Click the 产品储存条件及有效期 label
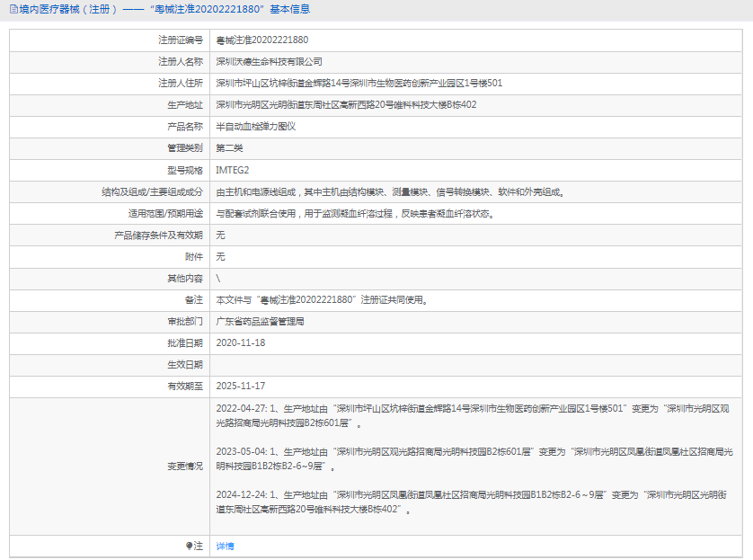This screenshot has height=560, width=753. [158, 235]
